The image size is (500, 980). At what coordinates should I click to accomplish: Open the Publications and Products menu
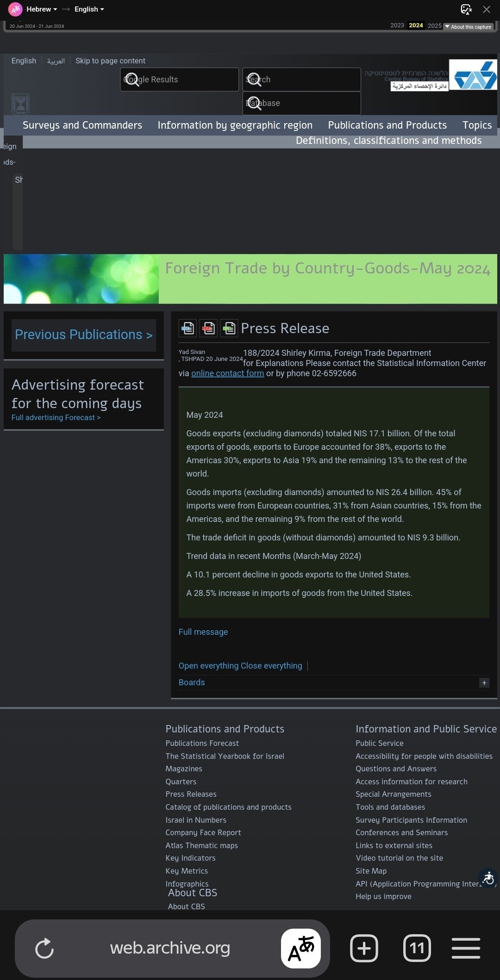[x=387, y=125]
